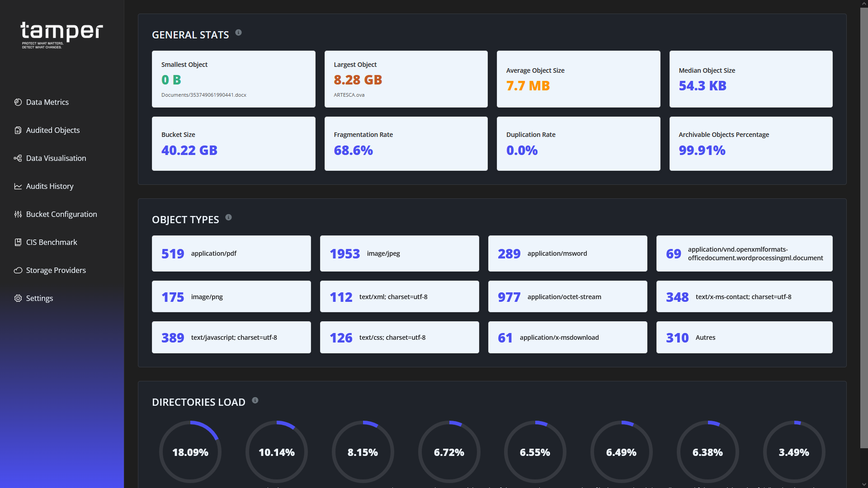This screenshot has height=488, width=868.
Task: Go to Storage Providers page
Action: 56,270
